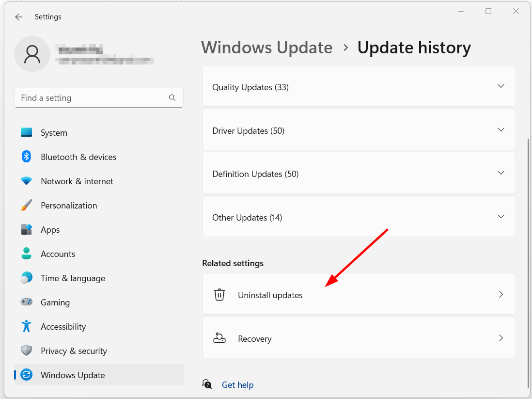
Task: Open Personalization settings
Action: tap(99, 205)
